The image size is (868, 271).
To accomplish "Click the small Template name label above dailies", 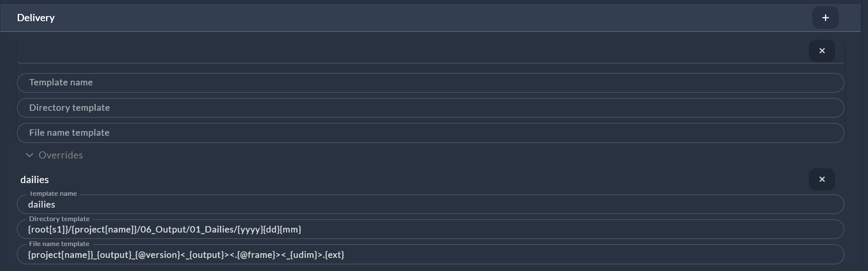I will 53,194.
